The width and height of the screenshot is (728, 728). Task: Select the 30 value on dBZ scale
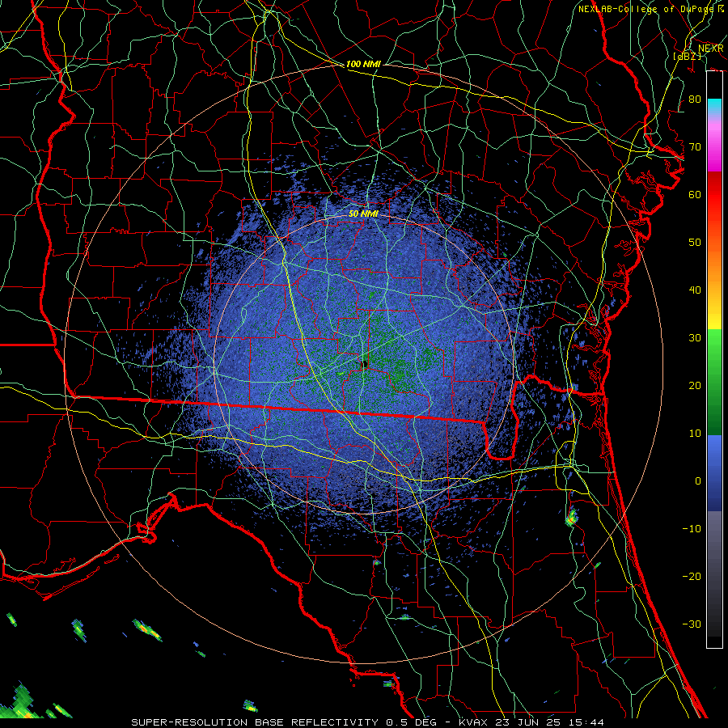pos(695,337)
